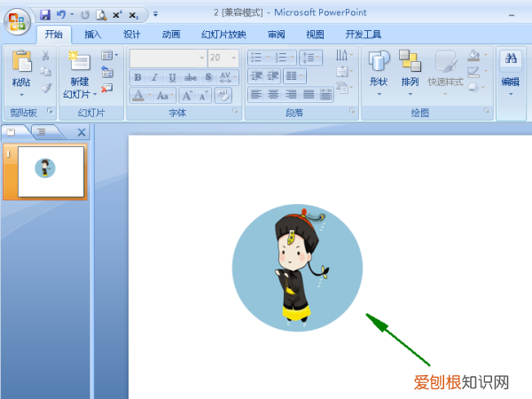The width and height of the screenshot is (532, 399).
Task: Switch to the 开始 (Home) tab
Action: click(53, 35)
